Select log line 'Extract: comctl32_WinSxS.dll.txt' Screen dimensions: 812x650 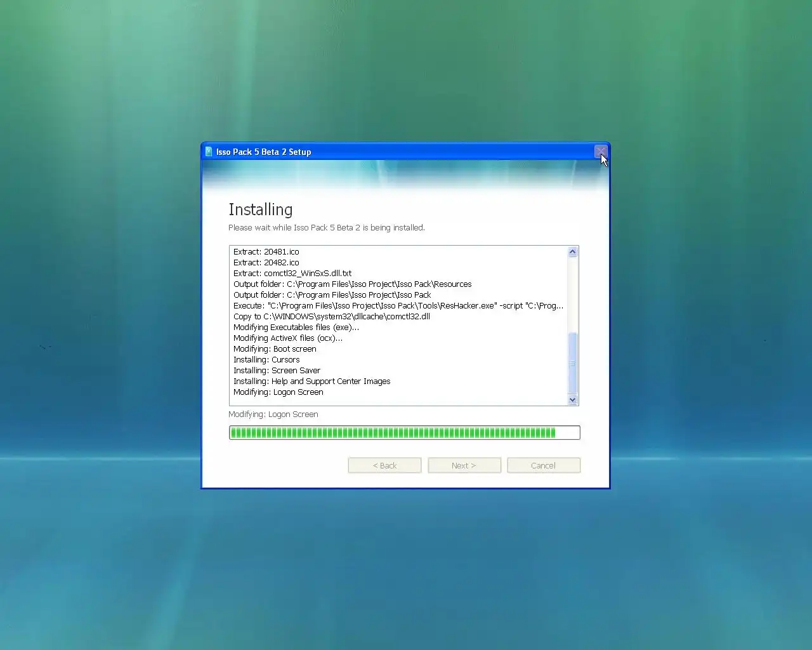tap(292, 274)
